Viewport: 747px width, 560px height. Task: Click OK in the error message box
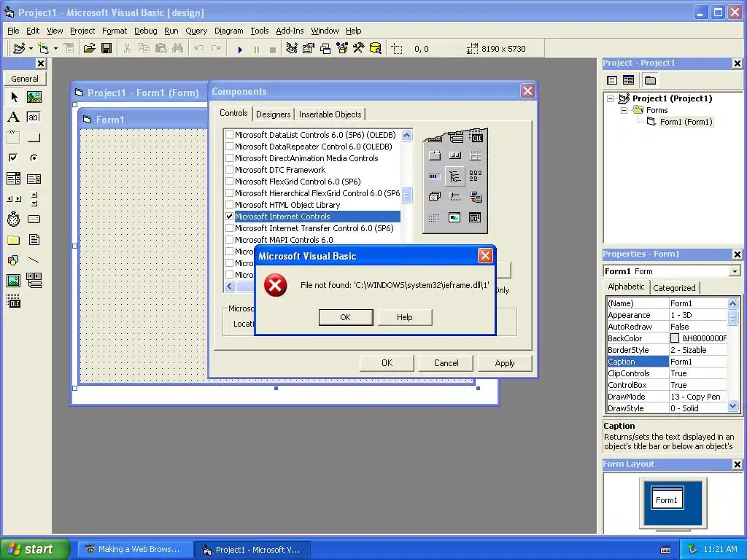(x=345, y=317)
